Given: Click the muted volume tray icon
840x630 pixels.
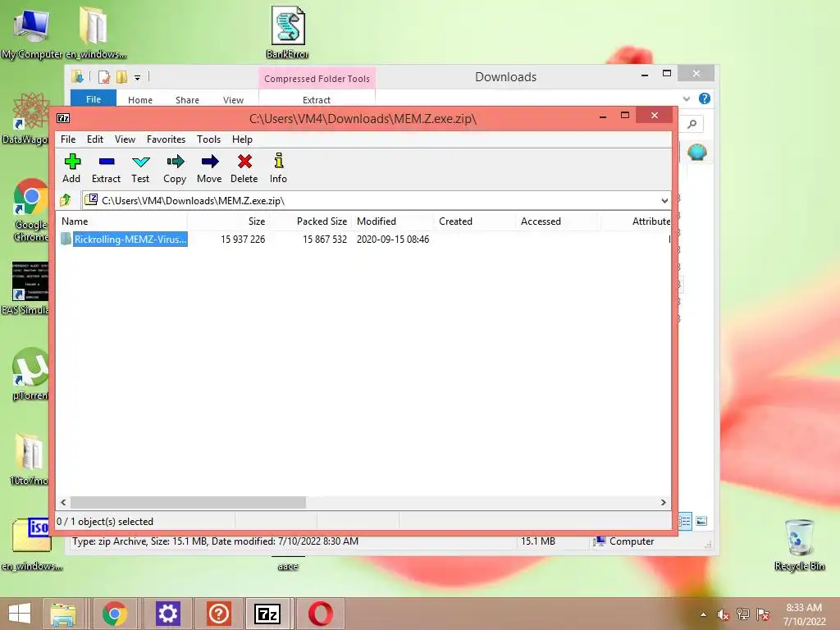Looking at the screenshot, I should [x=724, y=614].
